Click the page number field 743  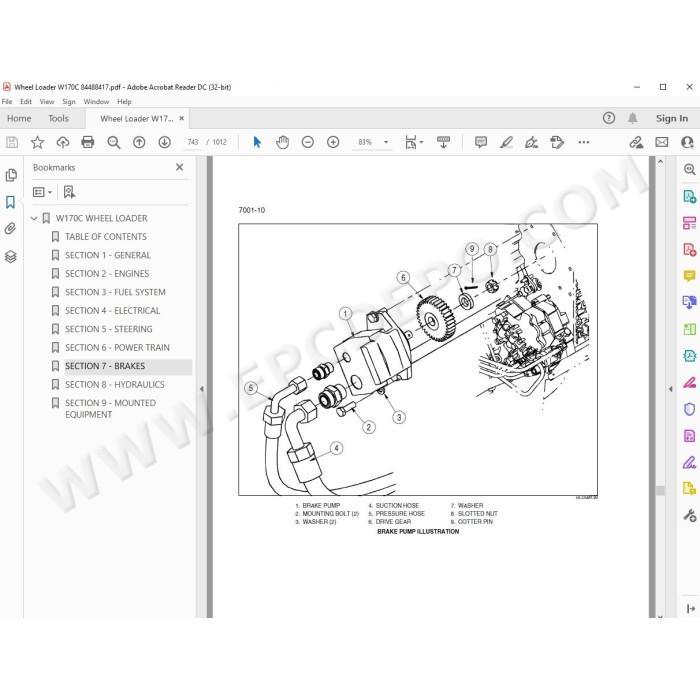[x=193, y=142]
